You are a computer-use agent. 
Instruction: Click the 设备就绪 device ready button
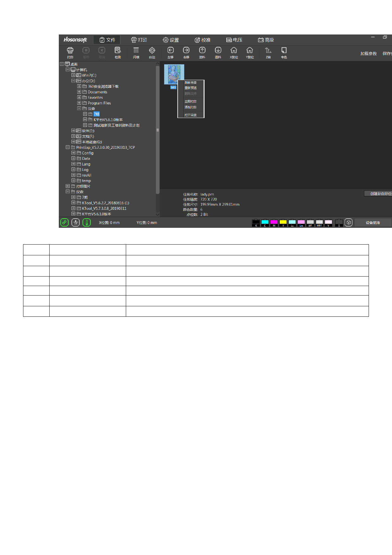373,223
